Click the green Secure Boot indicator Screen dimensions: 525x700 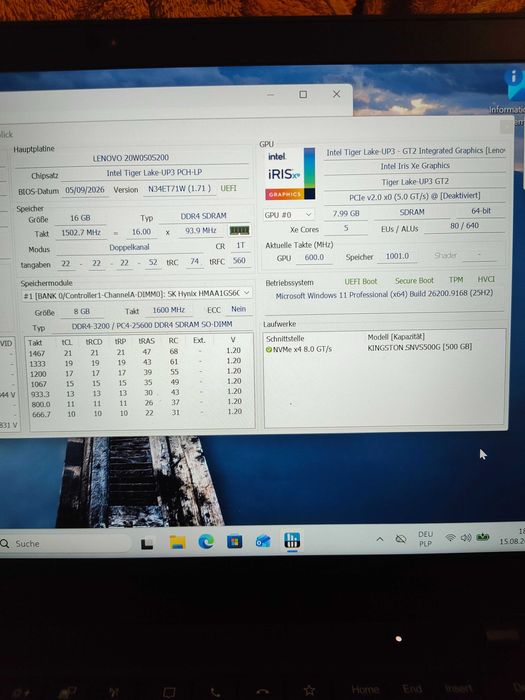pyautogui.click(x=414, y=280)
